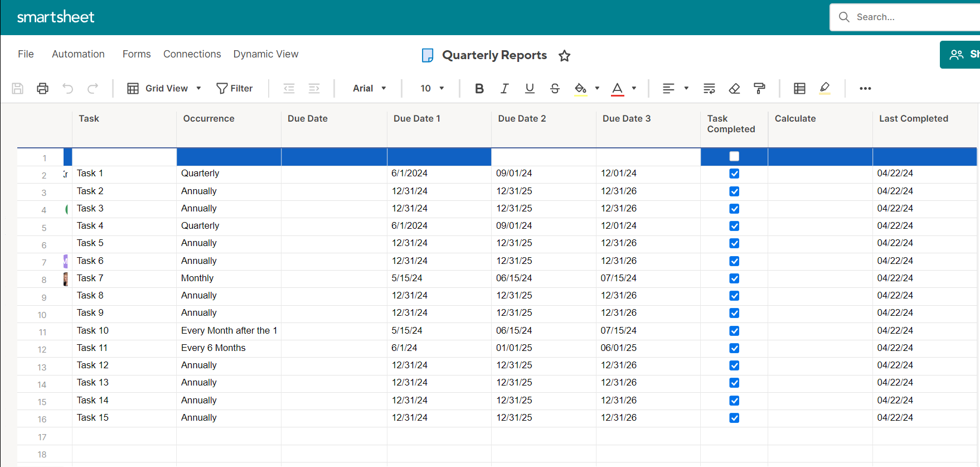
Task: Open the Dynamic View menu
Action: pos(266,54)
